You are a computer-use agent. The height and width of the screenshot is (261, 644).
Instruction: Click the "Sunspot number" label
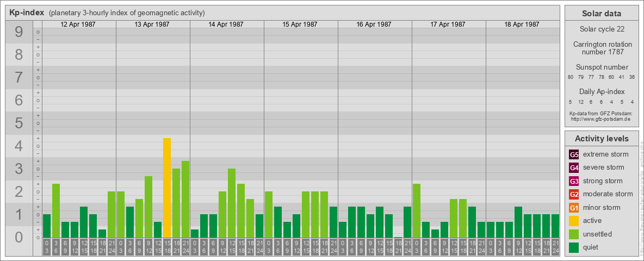point(602,67)
